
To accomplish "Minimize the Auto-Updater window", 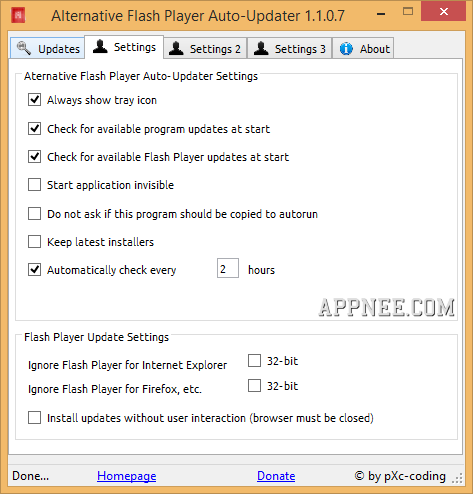I will tap(381, 14).
